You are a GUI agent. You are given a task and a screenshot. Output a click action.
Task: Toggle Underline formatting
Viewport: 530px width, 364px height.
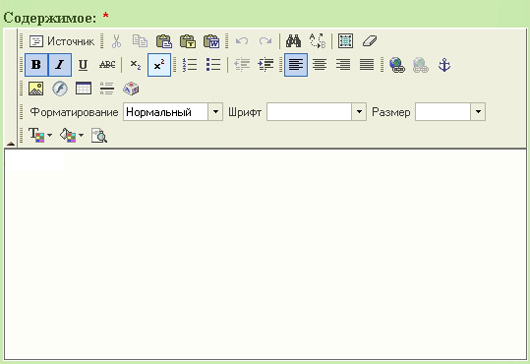pos(83,65)
